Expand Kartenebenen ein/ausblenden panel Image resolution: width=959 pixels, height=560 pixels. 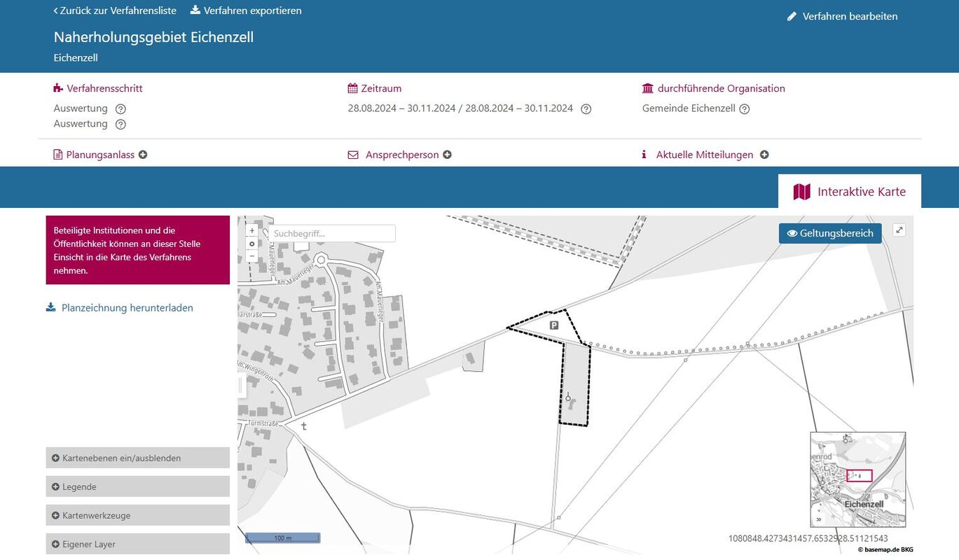coord(137,458)
